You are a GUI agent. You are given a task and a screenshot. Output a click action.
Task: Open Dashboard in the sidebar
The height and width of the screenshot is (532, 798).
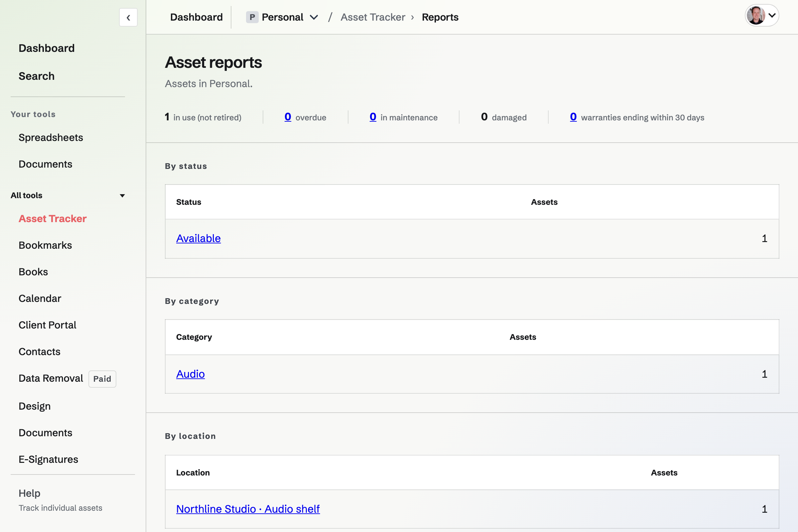pos(47,48)
